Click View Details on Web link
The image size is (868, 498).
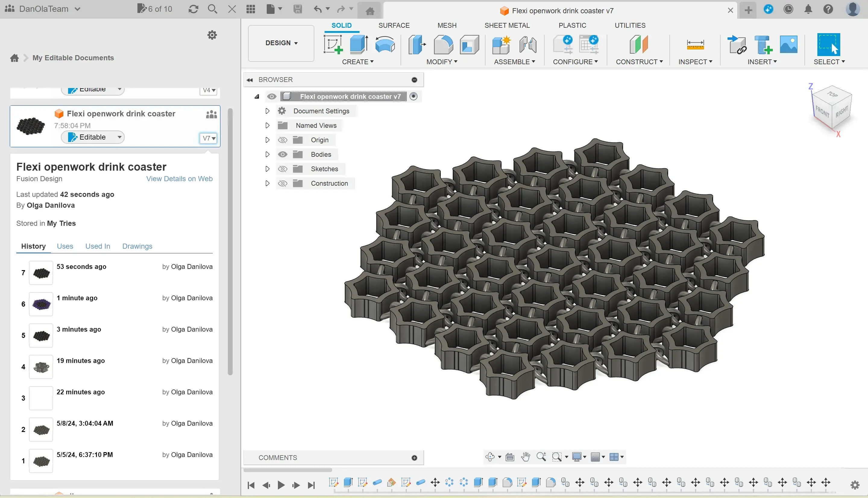coord(180,179)
